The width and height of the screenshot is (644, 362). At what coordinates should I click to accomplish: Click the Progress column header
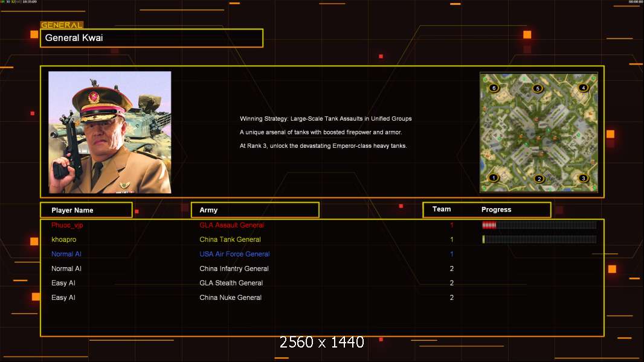pyautogui.click(x=496, y=209)
